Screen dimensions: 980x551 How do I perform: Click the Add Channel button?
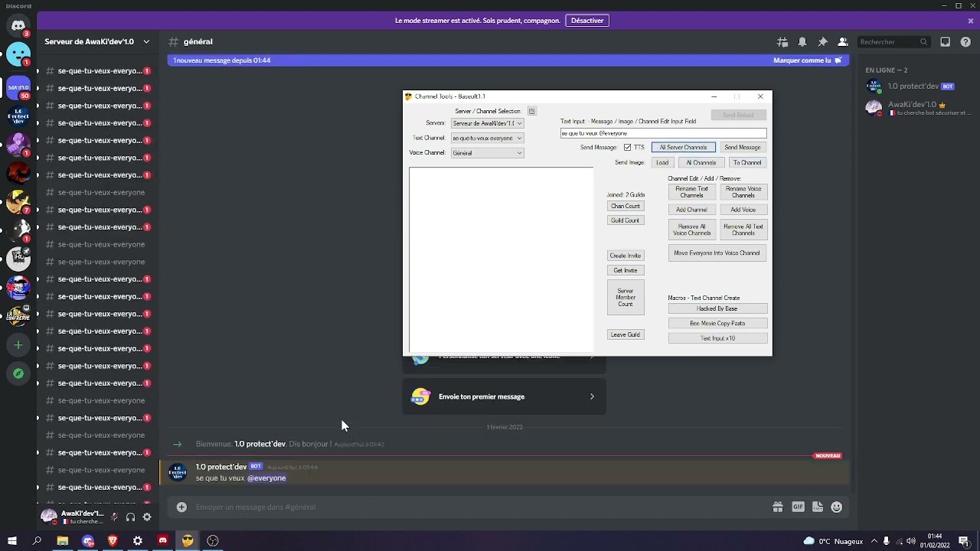[691, 210]
